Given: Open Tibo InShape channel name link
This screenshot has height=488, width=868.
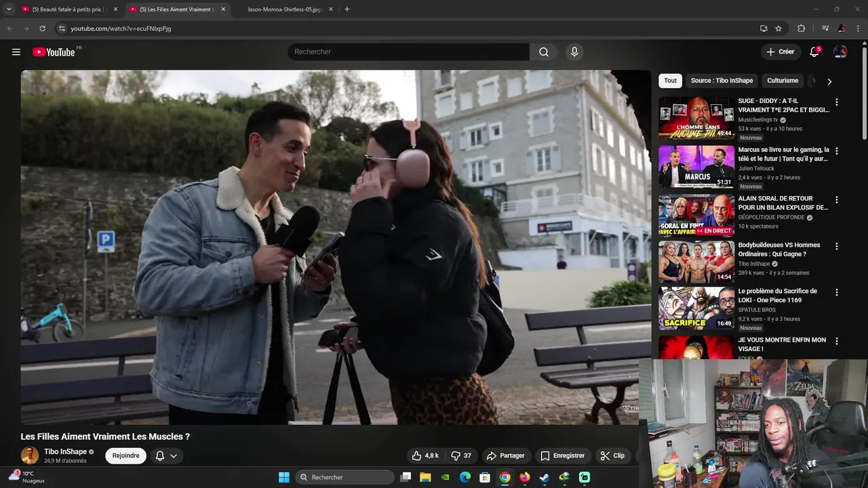Looking at the screenshot, I should (x=66, y=451).
